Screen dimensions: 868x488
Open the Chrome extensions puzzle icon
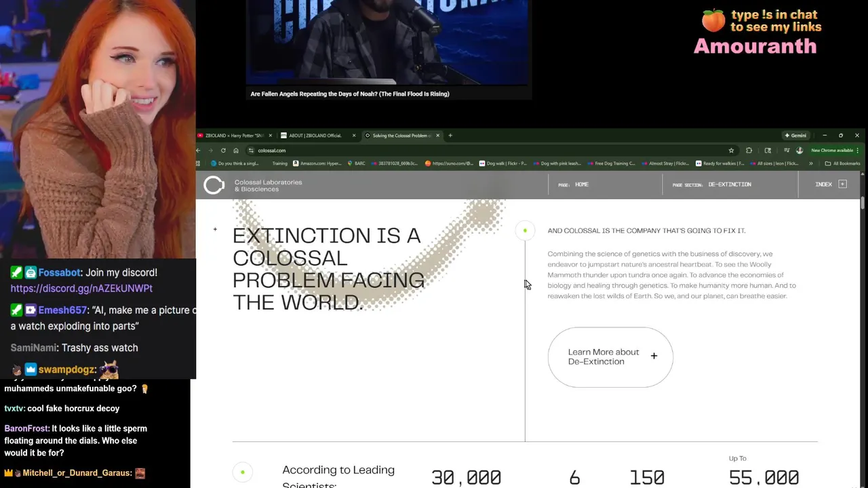749,150
